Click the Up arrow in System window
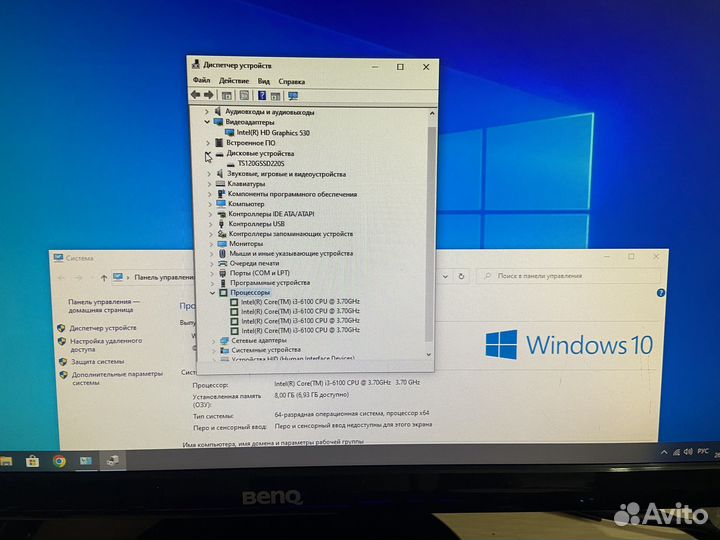The height and width of the screenshot is (540, 720). (x=104, y=278)
